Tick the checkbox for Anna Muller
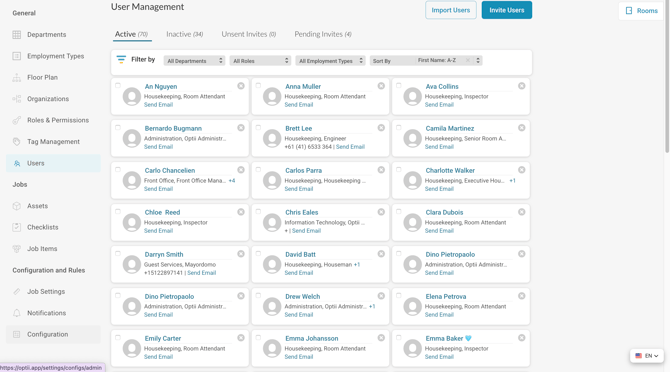The width and height of the screenshot is (670, 372). pyautogui.click(x=258, y=85)
